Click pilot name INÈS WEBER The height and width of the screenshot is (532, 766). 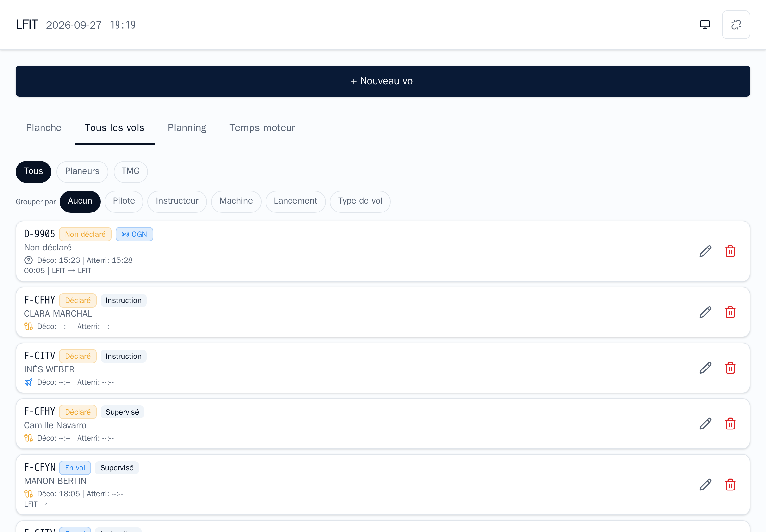(49, 370)
